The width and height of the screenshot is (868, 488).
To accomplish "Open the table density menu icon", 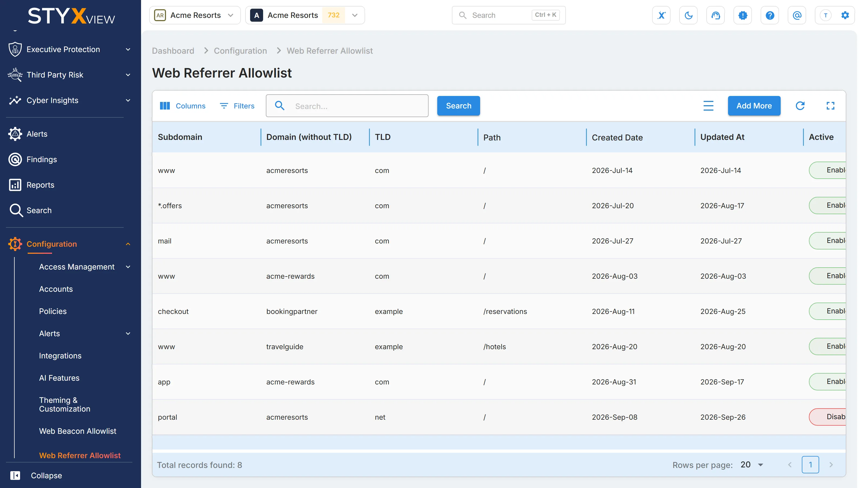I will tap(708, 106).
